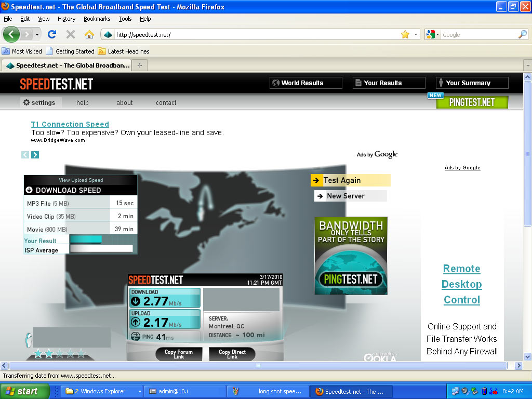Click the Ookla logo
The width and height of the screenshot is (532, 399).
coord(380,356)
